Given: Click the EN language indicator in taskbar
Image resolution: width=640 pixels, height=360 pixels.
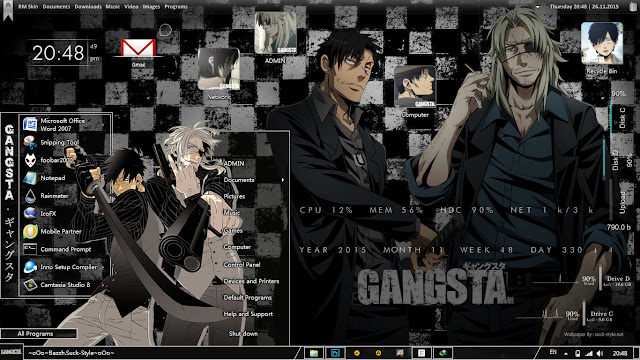Looking at the screenshot, I should point(553,352).
